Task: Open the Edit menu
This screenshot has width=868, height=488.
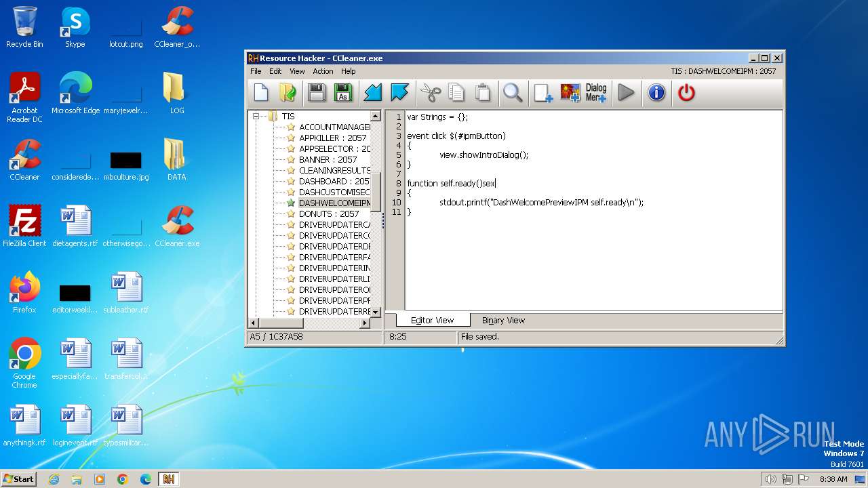Action: (x=275, y=71)
